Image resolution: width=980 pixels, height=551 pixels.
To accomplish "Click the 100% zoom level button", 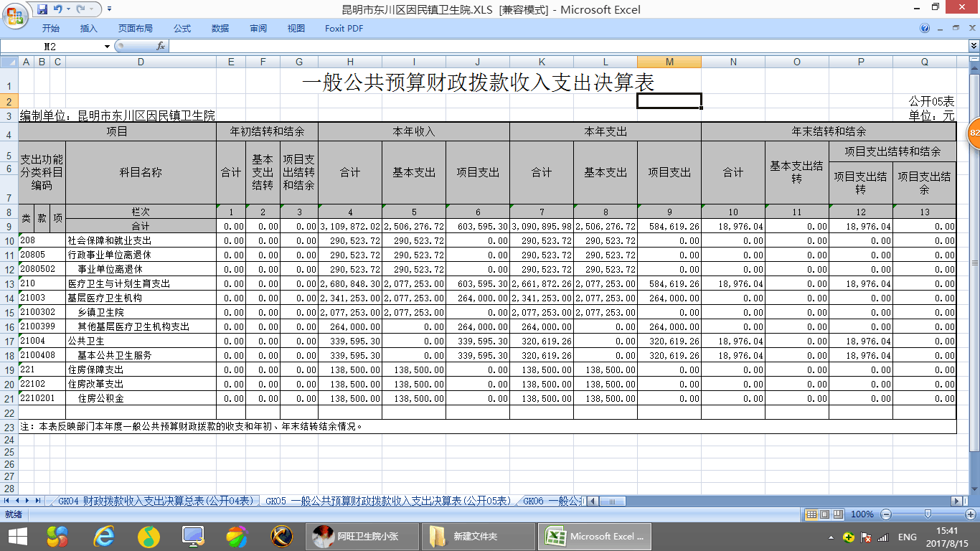I will click(x=862, y=514).
